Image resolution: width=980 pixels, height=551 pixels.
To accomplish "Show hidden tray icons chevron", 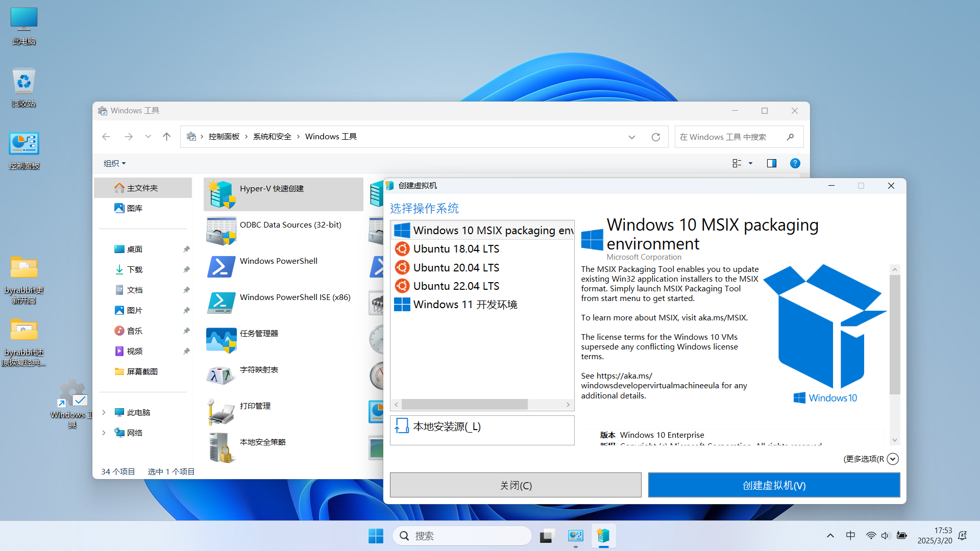I will pos(830,536).
